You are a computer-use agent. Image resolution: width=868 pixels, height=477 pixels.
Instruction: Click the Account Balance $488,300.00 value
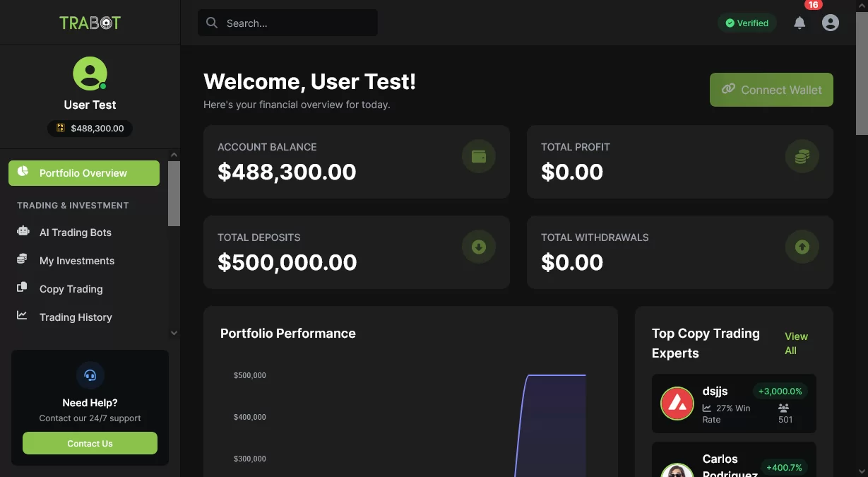coord(287,172)
